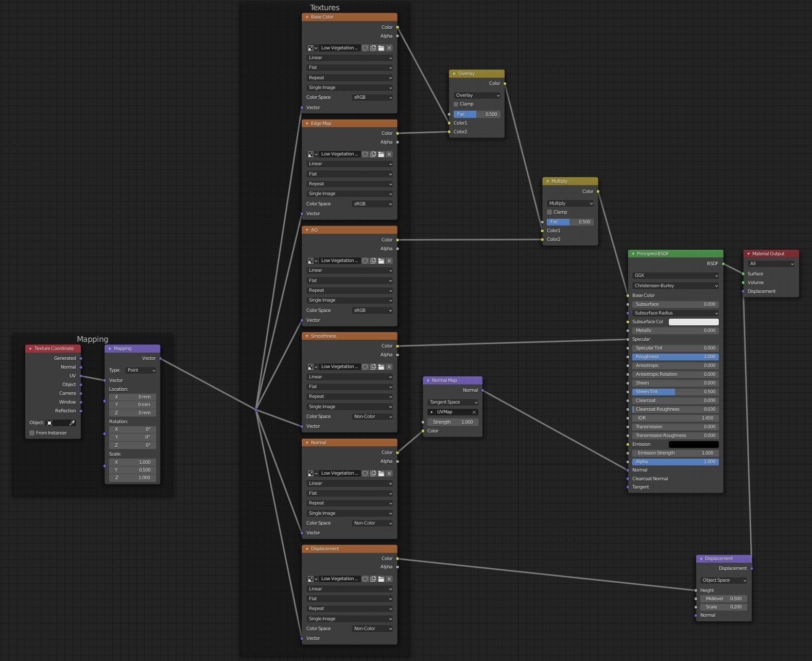Viewport: 812px width, 661px height.
Task: Collapse the Material Output node
Action: tap(748, 254)
